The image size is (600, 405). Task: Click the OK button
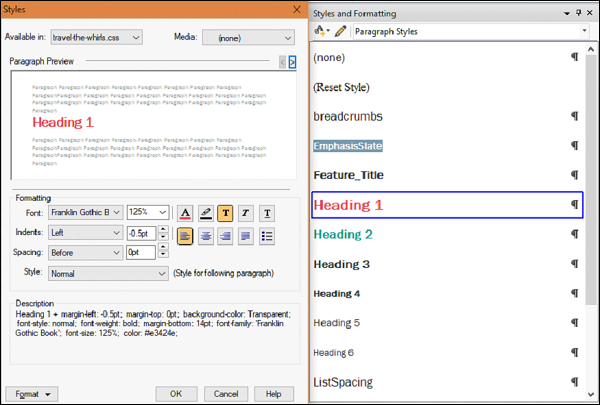(176, 393)
